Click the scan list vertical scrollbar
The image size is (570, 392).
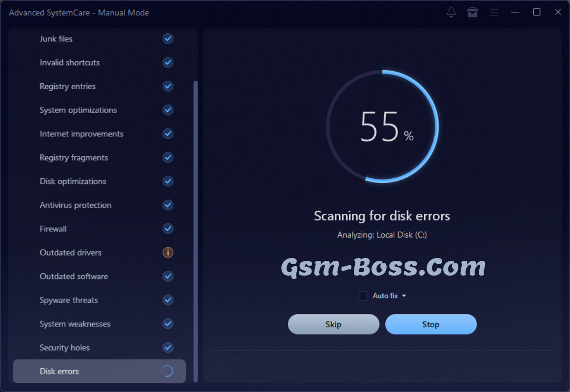[x=196, y=231]
